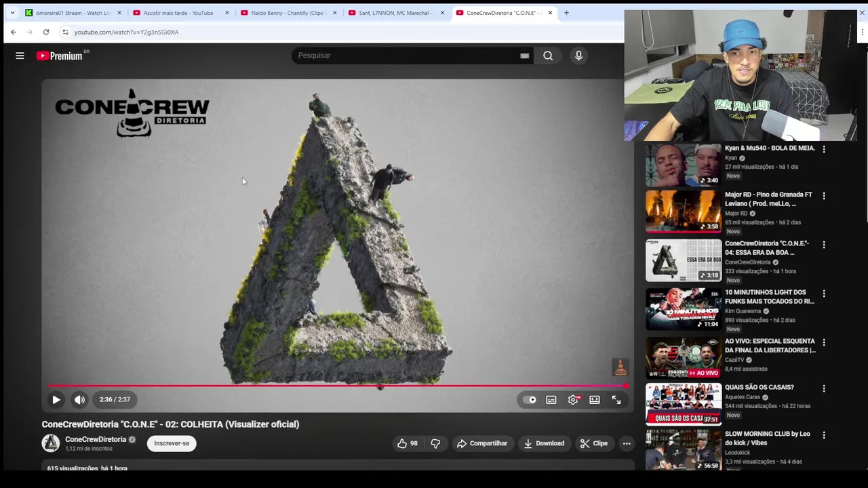Open the YouTube hamburger guide menu
The image size is (868, 488).
pyautogui.click(x=20, y=56)
